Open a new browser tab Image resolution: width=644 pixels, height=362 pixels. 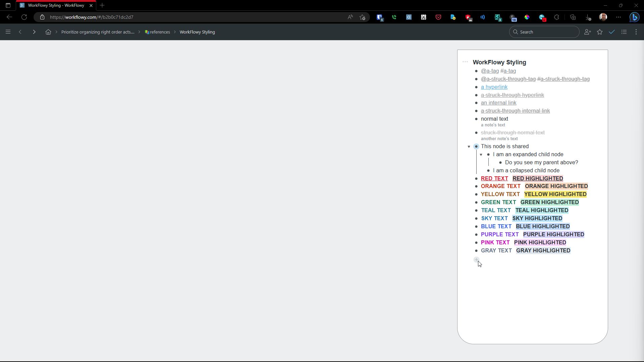click(x=102, y=5)
